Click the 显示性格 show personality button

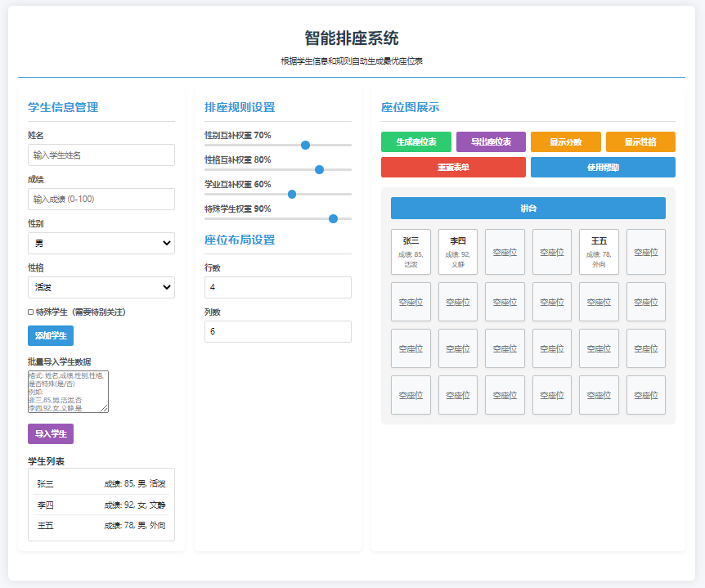[640, 141]
